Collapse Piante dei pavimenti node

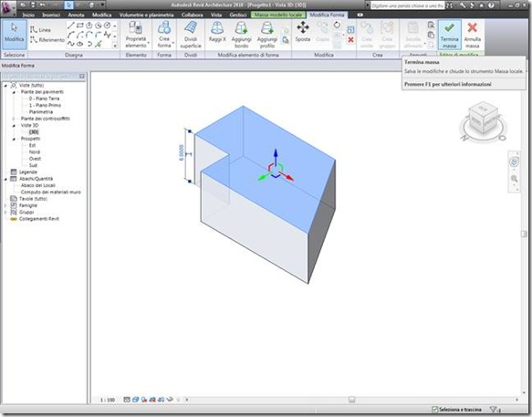(x=14, y=92)
